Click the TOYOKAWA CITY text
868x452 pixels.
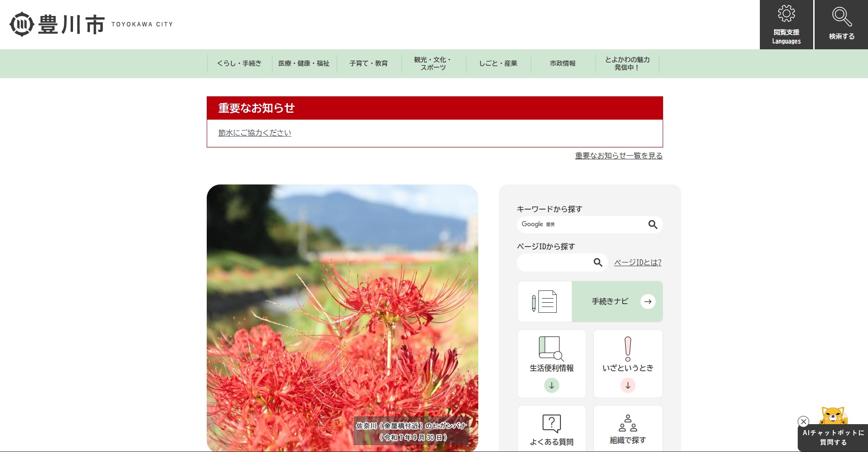(x=142, y=24)
